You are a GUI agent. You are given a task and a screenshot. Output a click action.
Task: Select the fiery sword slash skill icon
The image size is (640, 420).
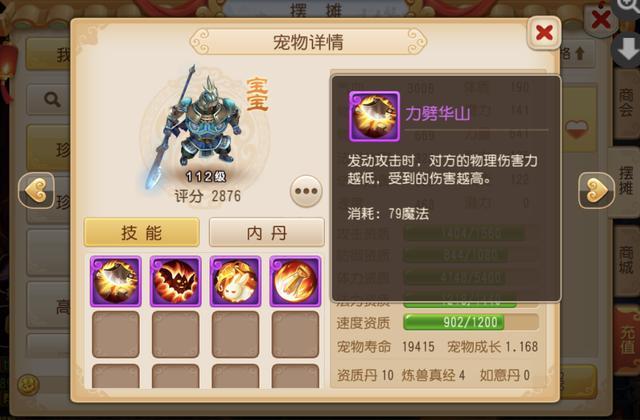point(296,281)
